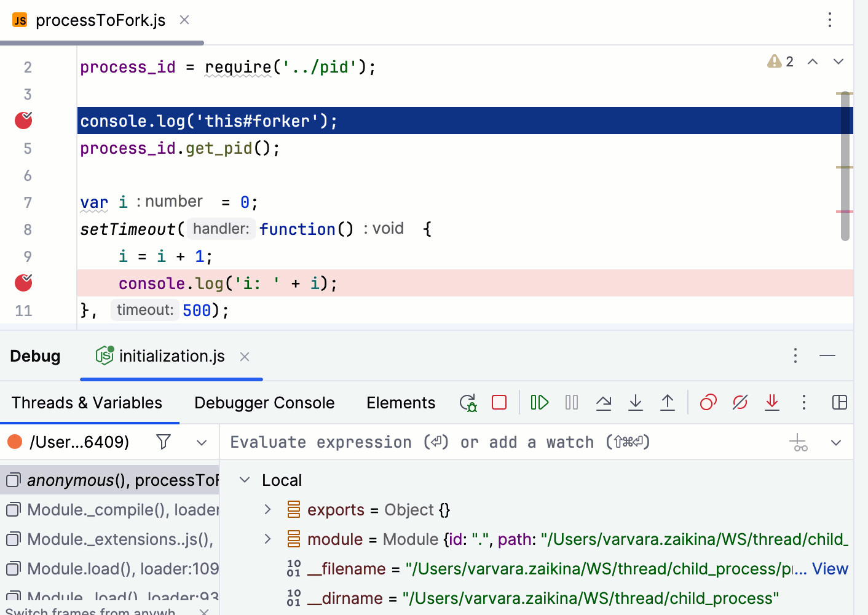Expand the exports variable node
The image size is (868, 615).
pyautogui.click(x=267, y=510)
